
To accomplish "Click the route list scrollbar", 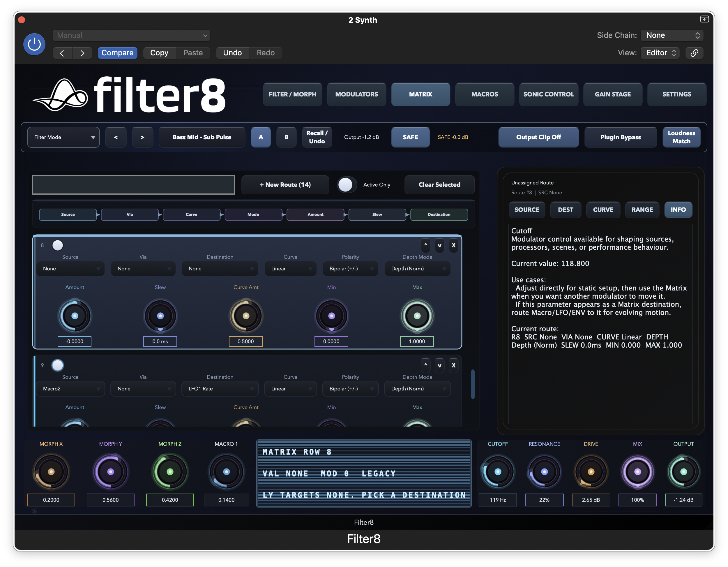I will pos(473,384).
